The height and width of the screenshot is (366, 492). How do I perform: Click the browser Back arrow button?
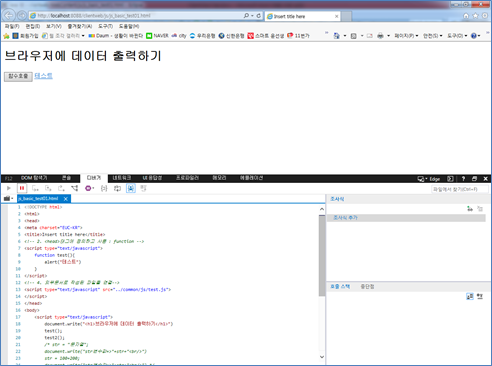pyautogui.click(x=9, y=15)
